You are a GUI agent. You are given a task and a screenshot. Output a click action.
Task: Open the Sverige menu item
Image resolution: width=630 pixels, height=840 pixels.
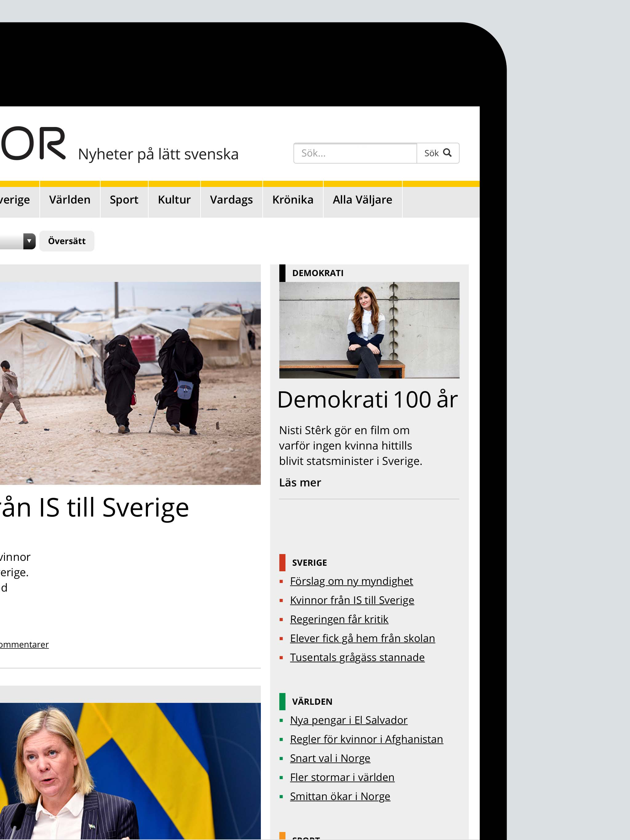click(x=15, y=199)
